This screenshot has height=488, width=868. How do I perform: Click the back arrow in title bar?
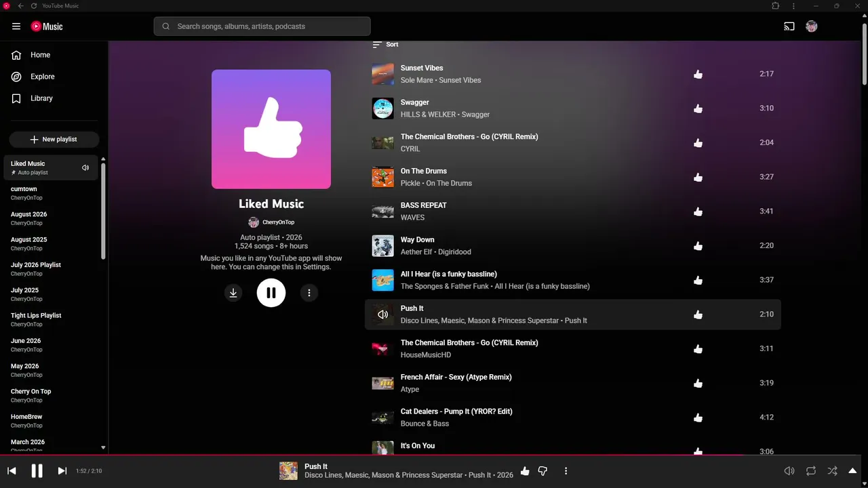point(20,6)
